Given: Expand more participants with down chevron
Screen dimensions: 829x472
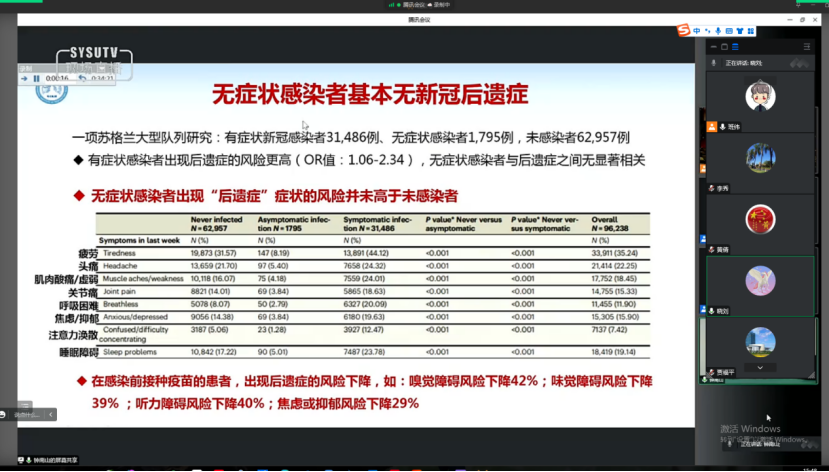Looking at the screenshot, I should [x=761, y=367].
